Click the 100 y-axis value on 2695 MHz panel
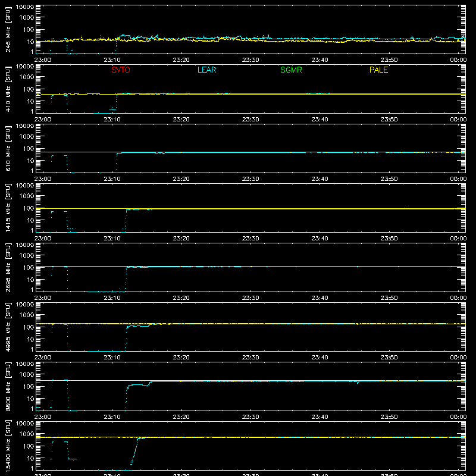The height and width of the screenshot is (476, 476). (x=29, y=267)
